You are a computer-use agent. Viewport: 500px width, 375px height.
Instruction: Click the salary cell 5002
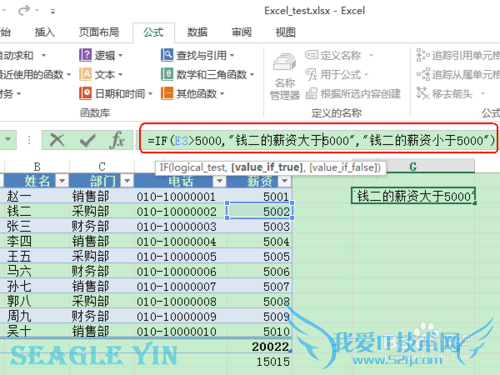click(x=260, y=211)
